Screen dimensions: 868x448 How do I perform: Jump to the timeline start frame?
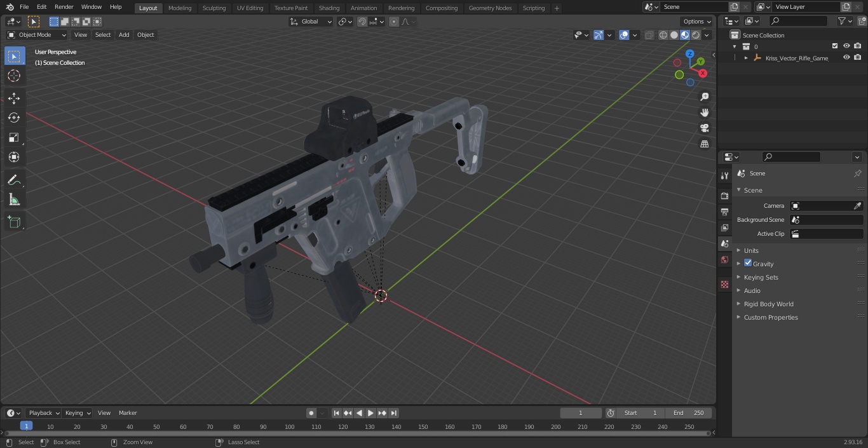coord(337,413)
